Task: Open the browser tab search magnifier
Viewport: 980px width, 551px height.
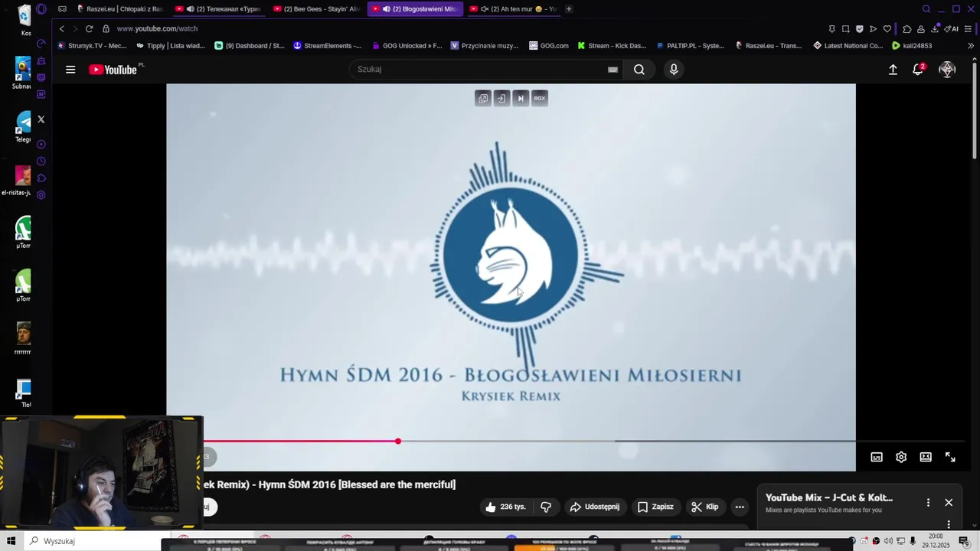Action: pyautogui.click(x=926, y=9)
